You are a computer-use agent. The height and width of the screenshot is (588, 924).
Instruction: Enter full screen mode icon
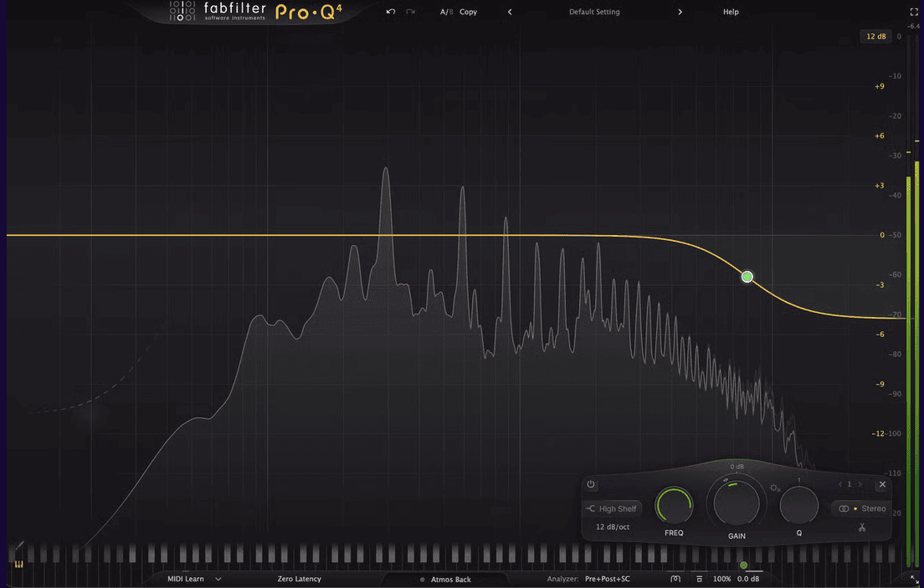(914, 12)
